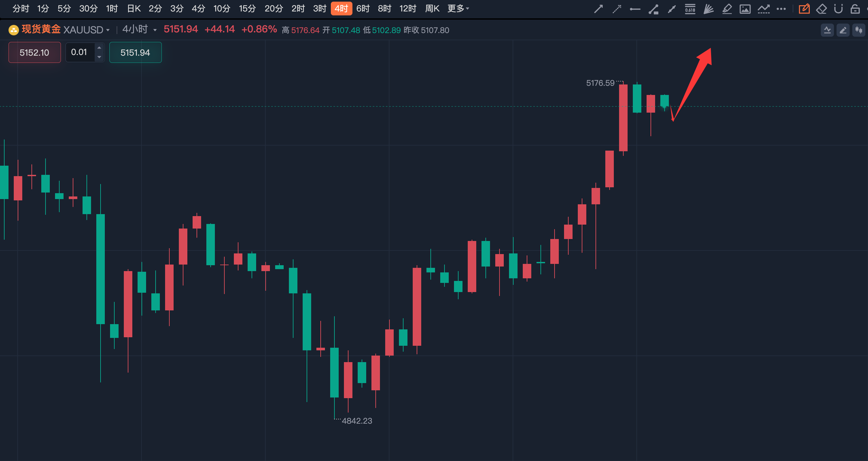This screenshot has width=868, height=461.
Task: Click the green 5151.94 buy price button
Action: pos(135,52)
